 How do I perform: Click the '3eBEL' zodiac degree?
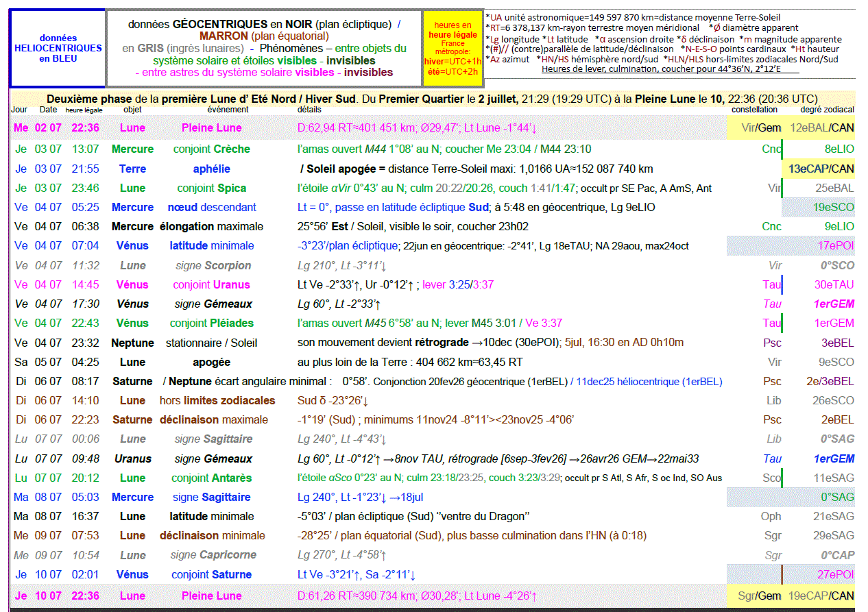point(838,343)
